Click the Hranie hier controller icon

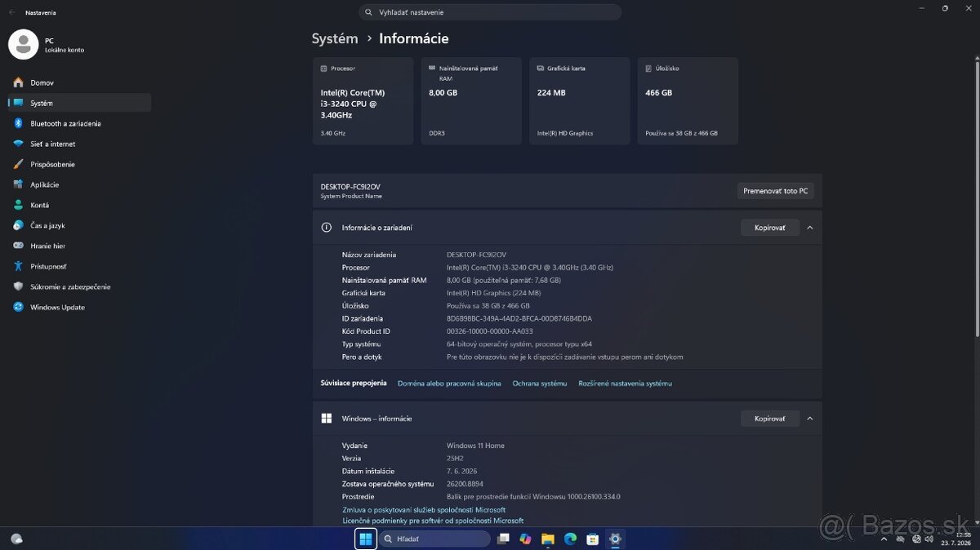[18, 246]
